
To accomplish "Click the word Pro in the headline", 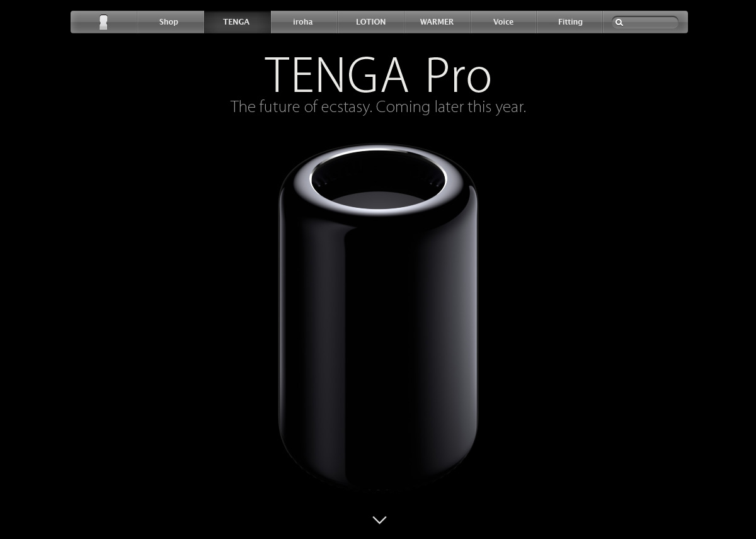I will 459,76.
